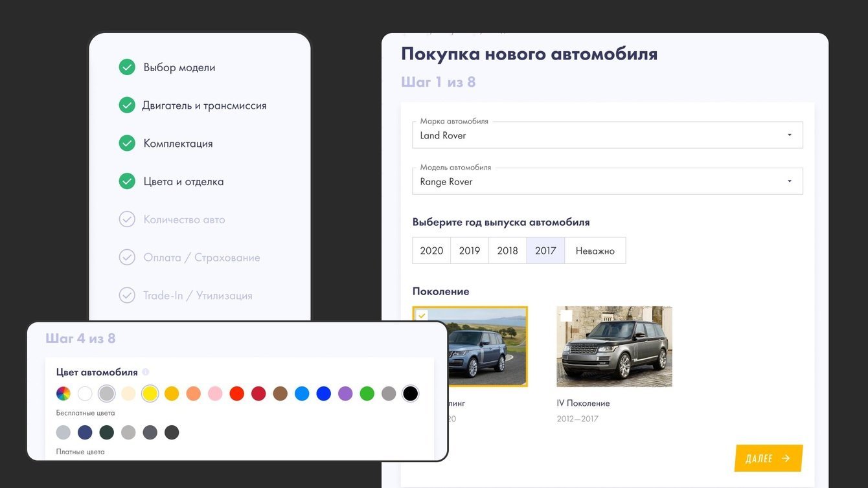The image size is (868, 488).
Task: Open the Модель автомобиля dropdown showing Range Rover
Action: tap(608, 182)
